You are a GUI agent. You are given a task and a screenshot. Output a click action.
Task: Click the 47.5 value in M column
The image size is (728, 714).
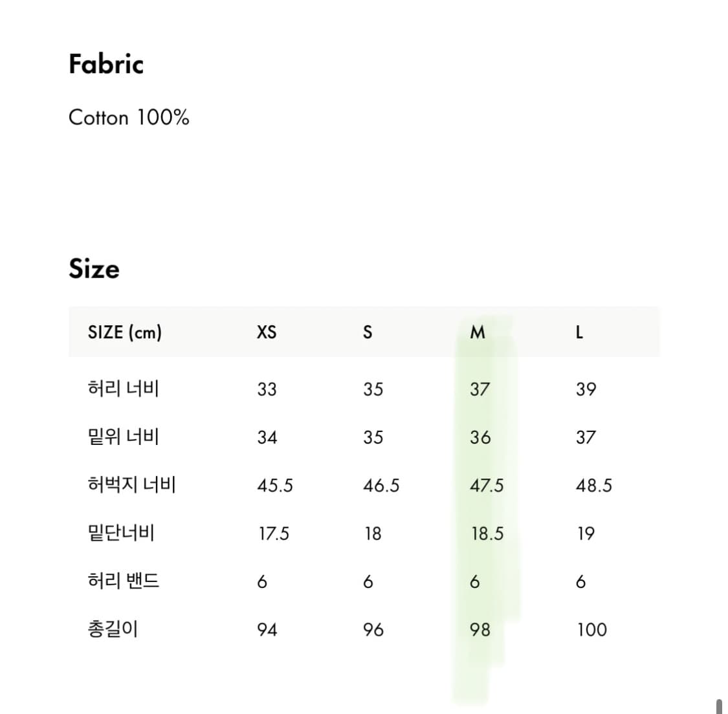[x=487, y=486]
